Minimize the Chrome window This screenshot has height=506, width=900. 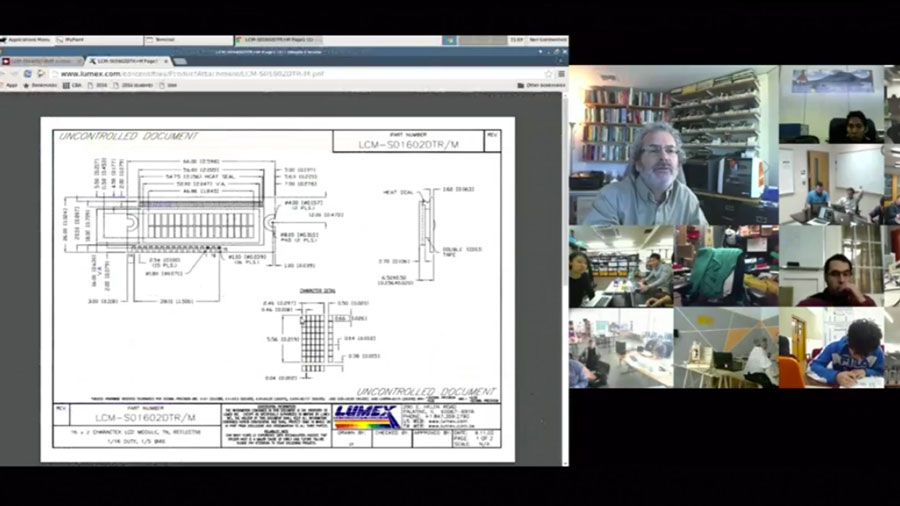pyautogui.click(x=549, y=52)
